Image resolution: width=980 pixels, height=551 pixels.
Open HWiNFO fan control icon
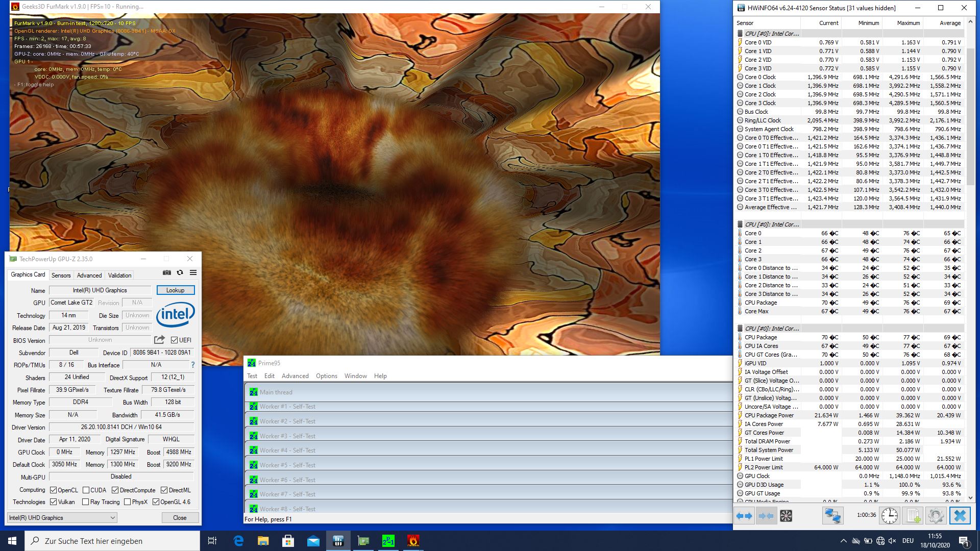[x=786, y=516]
